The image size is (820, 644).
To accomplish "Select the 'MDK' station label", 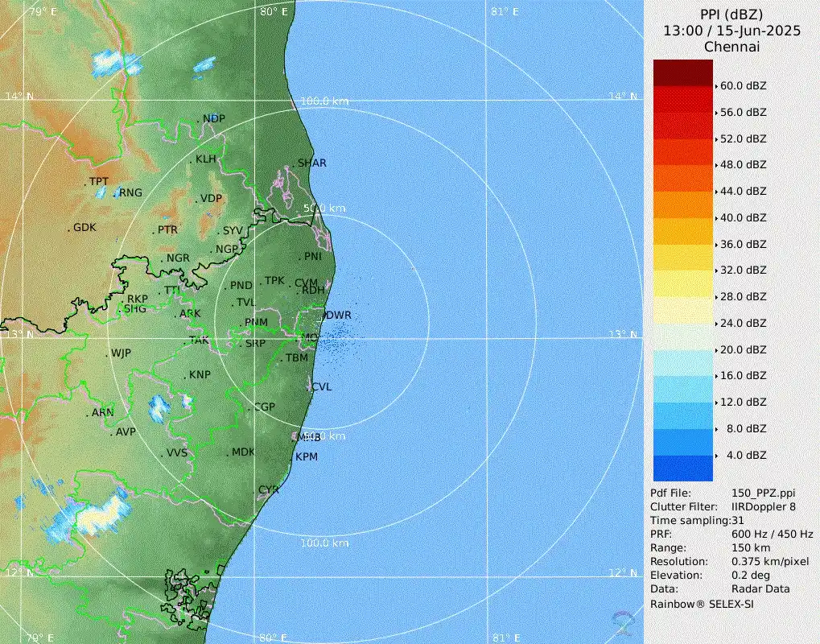I will point(243,452).
